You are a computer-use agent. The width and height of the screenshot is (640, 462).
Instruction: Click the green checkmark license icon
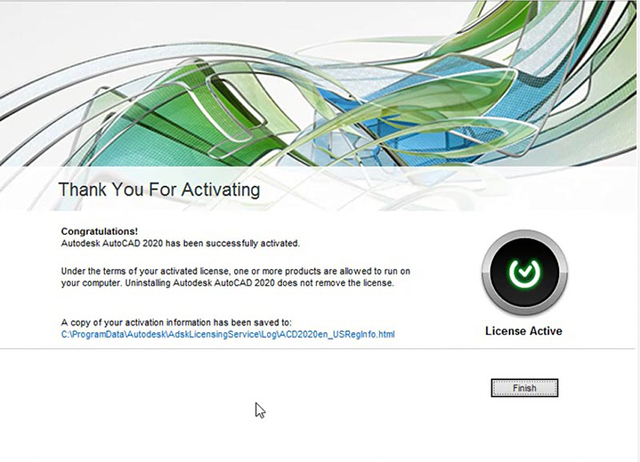click(523, 272)
